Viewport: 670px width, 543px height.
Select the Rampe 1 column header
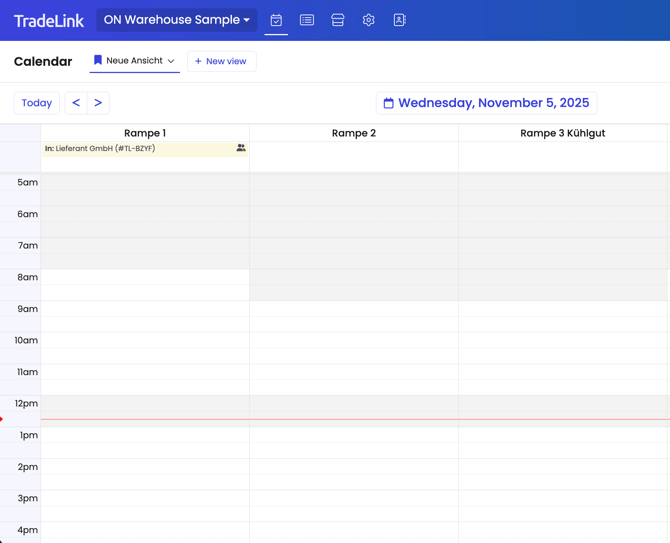point(145,133)
